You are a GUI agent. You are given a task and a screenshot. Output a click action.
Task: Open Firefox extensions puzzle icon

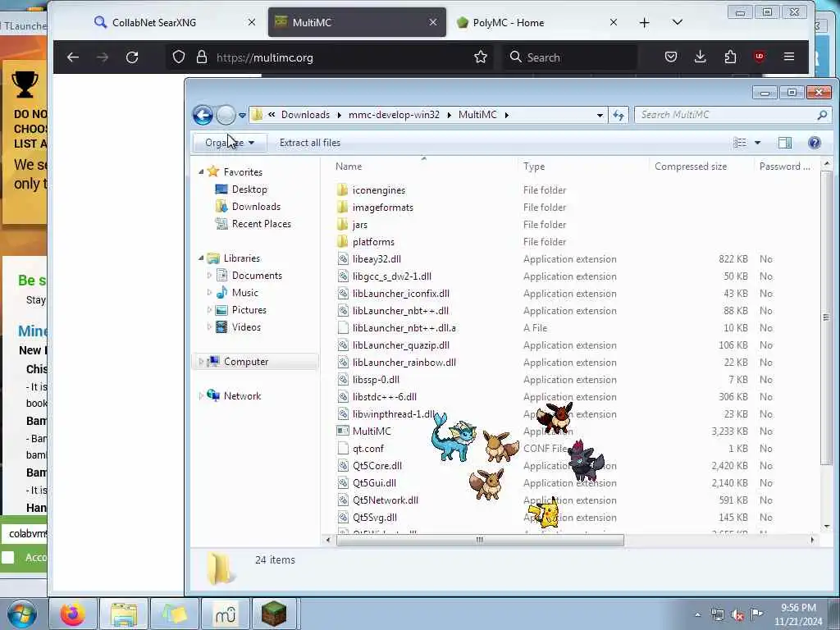pos(730,57)
